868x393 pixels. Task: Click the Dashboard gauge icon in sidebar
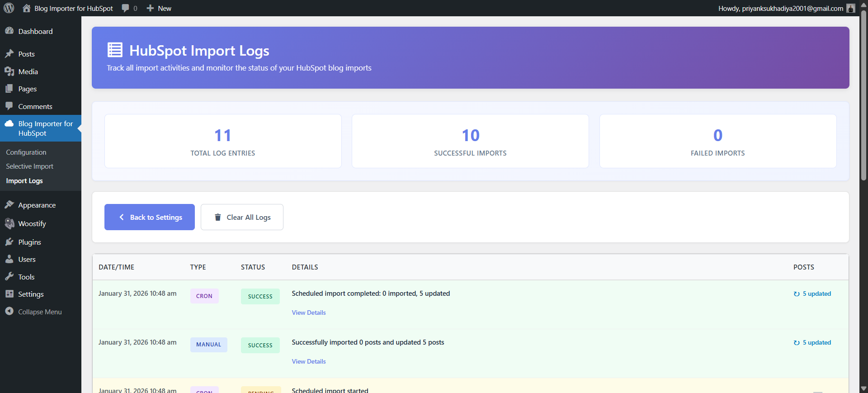pyautogui.click(x=9, y=31)
